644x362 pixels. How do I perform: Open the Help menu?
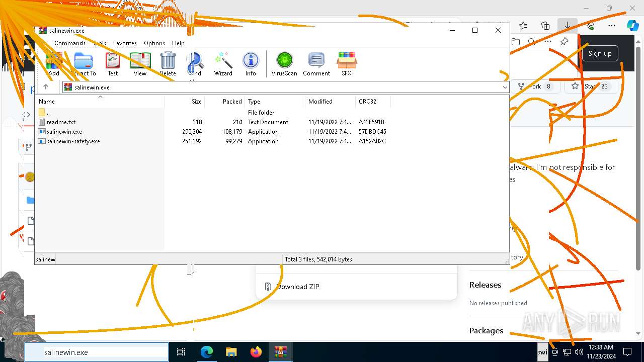pyautogui.click(x=178, y=43)
